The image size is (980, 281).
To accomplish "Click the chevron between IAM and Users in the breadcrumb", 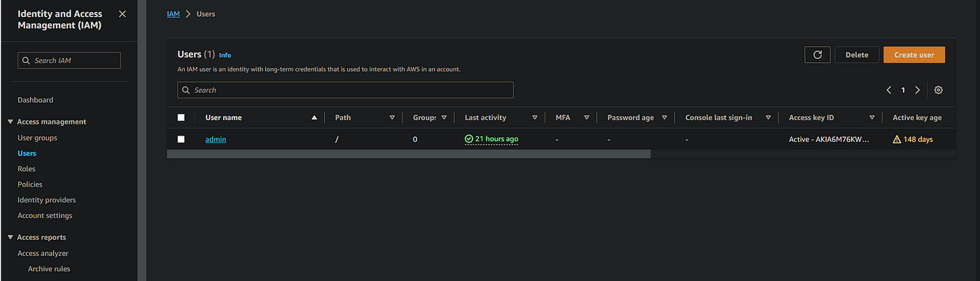I will pyautogui.click(x=188, y=14).
